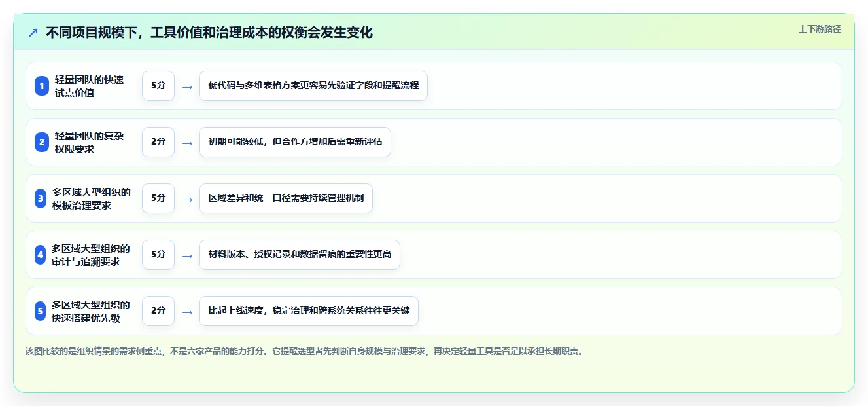
Task: Click the 5分 score chip for 模板治理要求
Action: 158,198
